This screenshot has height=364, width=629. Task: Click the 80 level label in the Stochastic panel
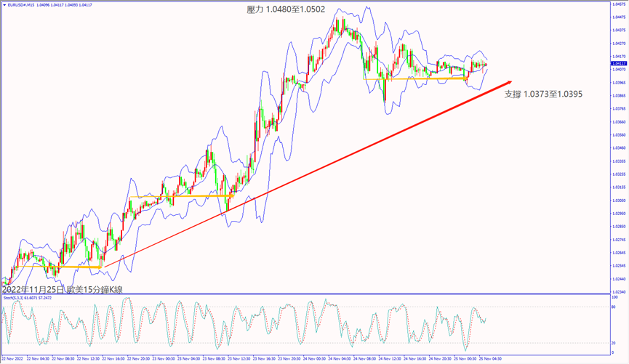[614, 307]
